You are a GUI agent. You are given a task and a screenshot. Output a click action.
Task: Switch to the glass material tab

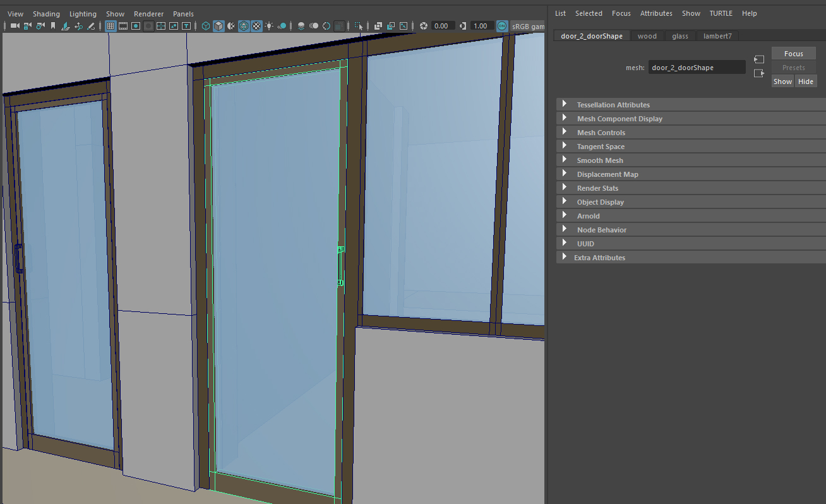point(679,36)
